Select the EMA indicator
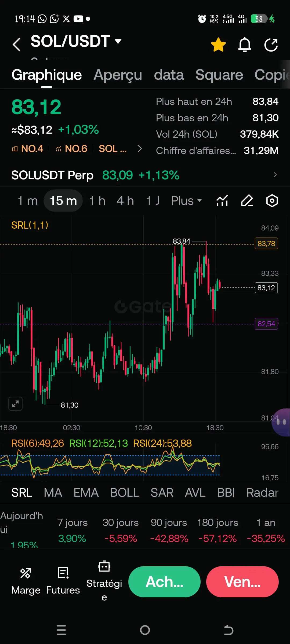This screenshot has width=290, height=644. point(86,493)
